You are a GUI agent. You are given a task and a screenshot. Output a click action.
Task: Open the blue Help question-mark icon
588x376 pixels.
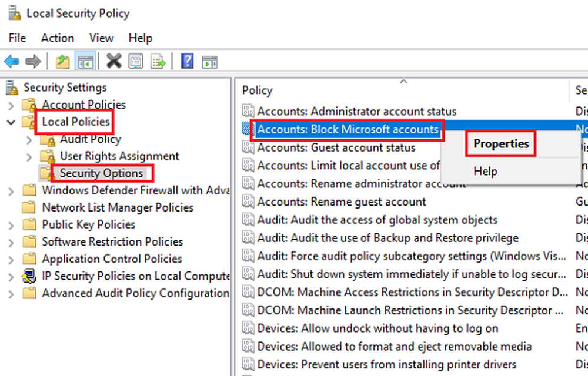coord(187,61)
